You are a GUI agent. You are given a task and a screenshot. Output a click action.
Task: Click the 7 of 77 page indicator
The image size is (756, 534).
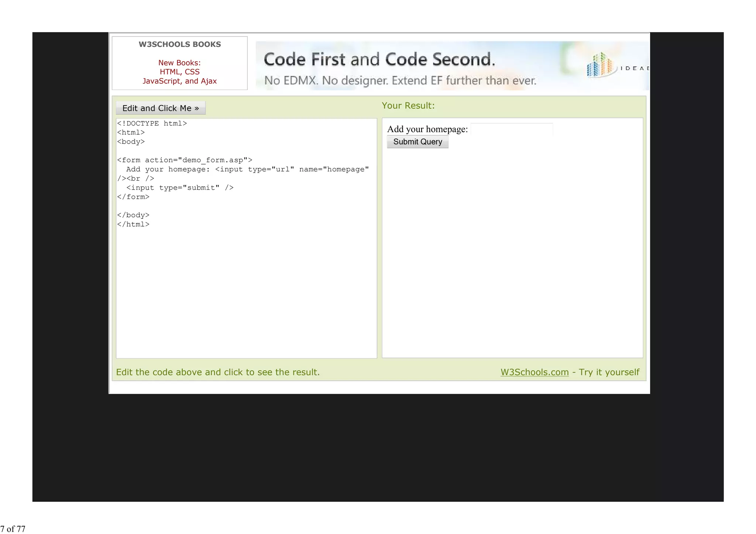pyautogui.click(x=13, y=529)
